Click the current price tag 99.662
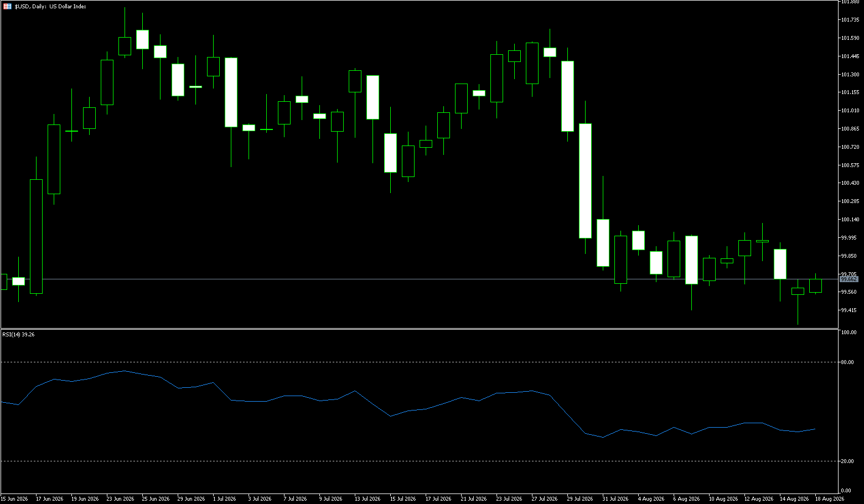The height and width of the screenshot is (504, 864). pyautogui.click(x=849, y=279)
